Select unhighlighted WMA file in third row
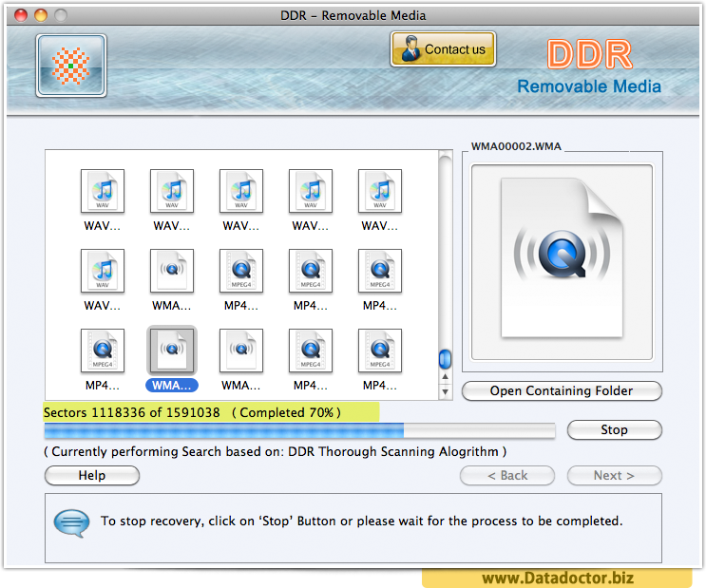 241,351
